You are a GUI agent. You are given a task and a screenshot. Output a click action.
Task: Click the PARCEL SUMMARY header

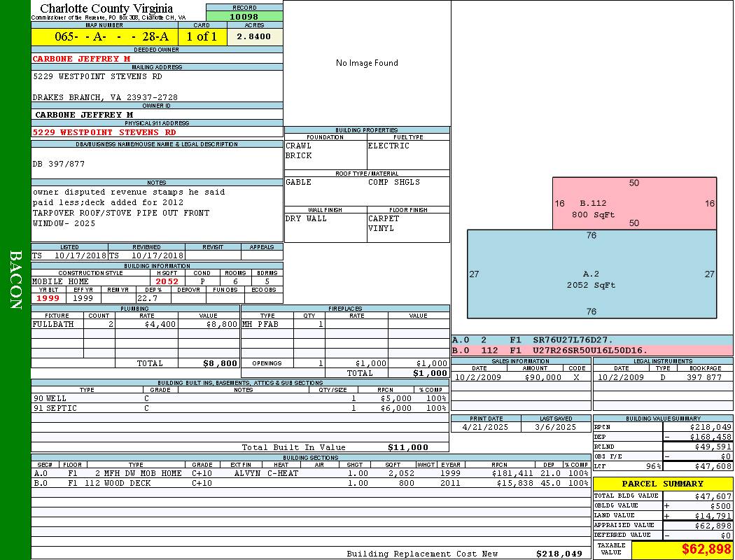[x=663, y=484]
